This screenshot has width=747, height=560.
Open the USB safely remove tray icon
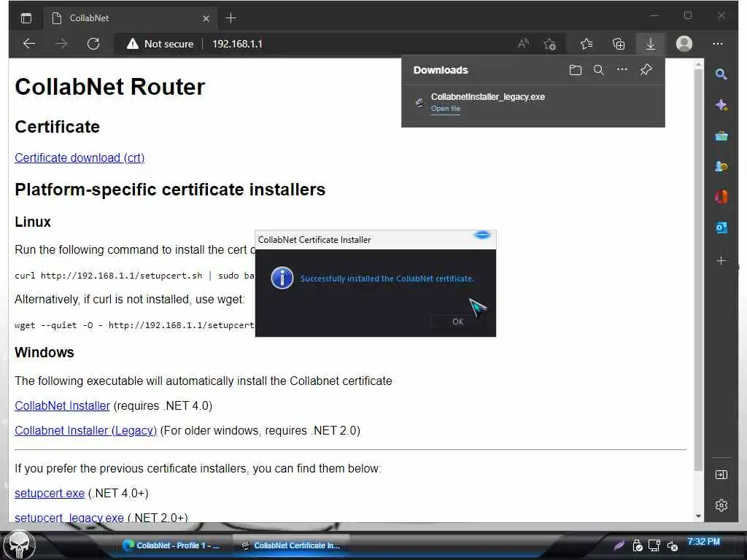[x=637, y=545]
